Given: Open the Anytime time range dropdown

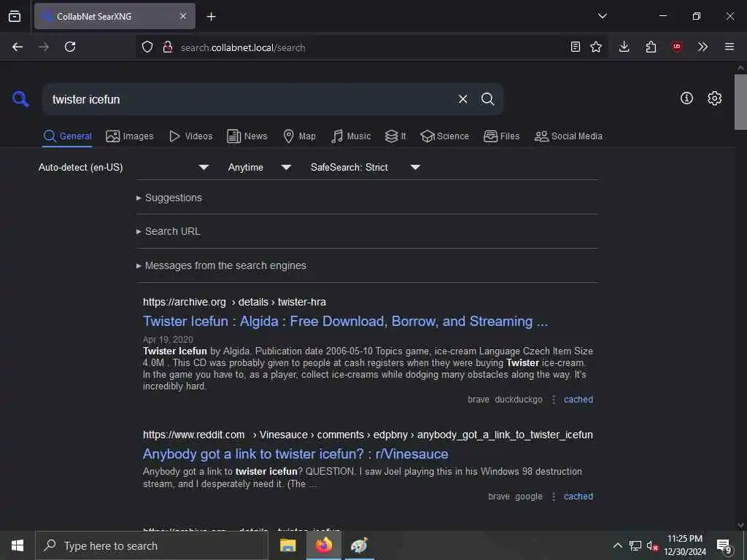Looking at the screenshot, I should coord(260,167).
